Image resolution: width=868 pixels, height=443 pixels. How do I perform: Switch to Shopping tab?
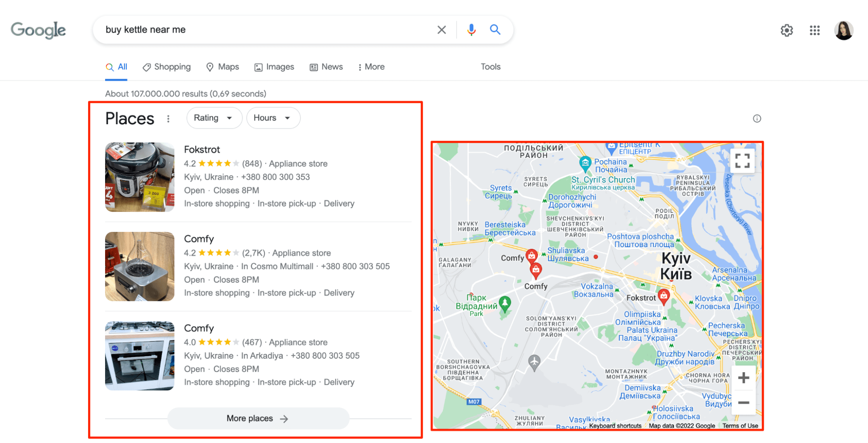pos(167,67)
